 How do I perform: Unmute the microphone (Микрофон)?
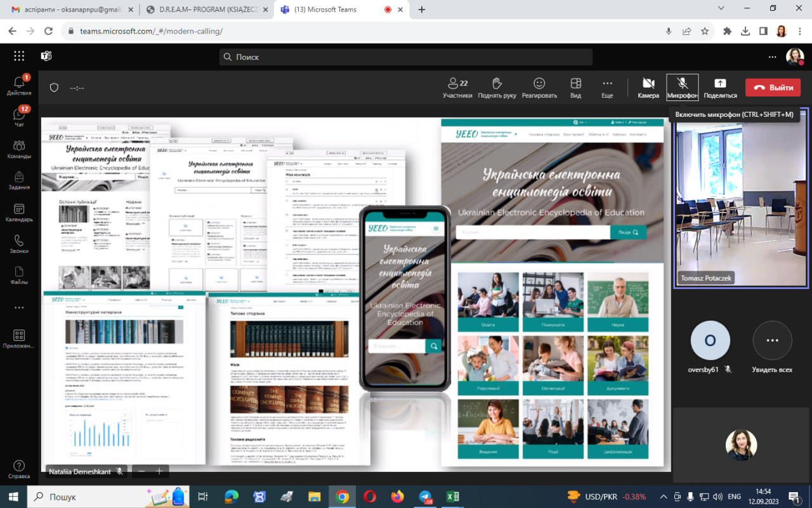682,88
